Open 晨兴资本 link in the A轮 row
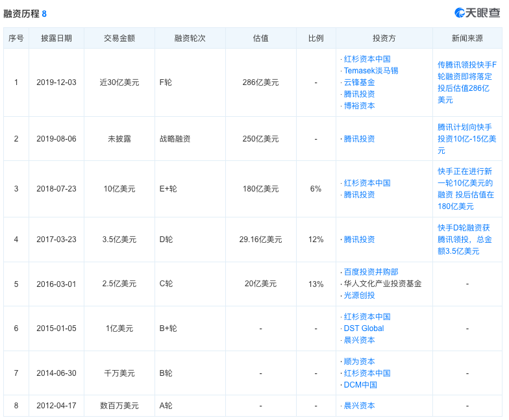 (x=359, y=406)
